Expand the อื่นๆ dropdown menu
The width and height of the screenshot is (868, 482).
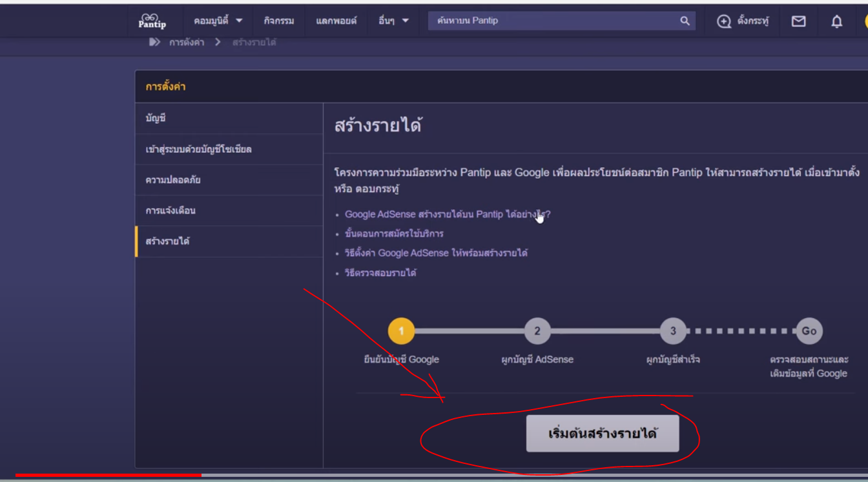click(x=393, y=21)
